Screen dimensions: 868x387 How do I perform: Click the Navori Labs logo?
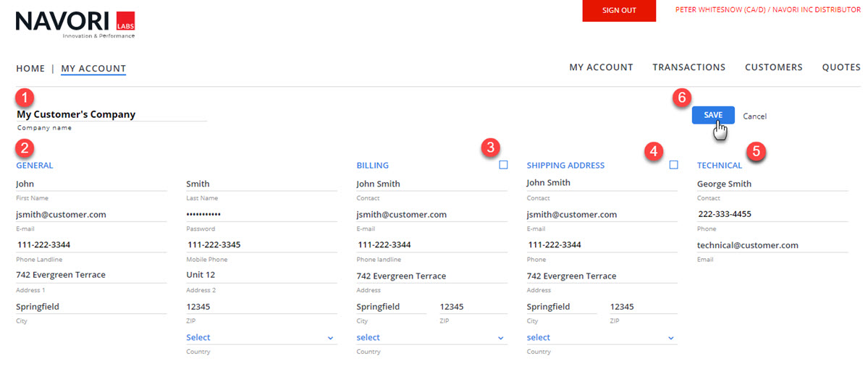pyautogui.click(x=75, y=23)
